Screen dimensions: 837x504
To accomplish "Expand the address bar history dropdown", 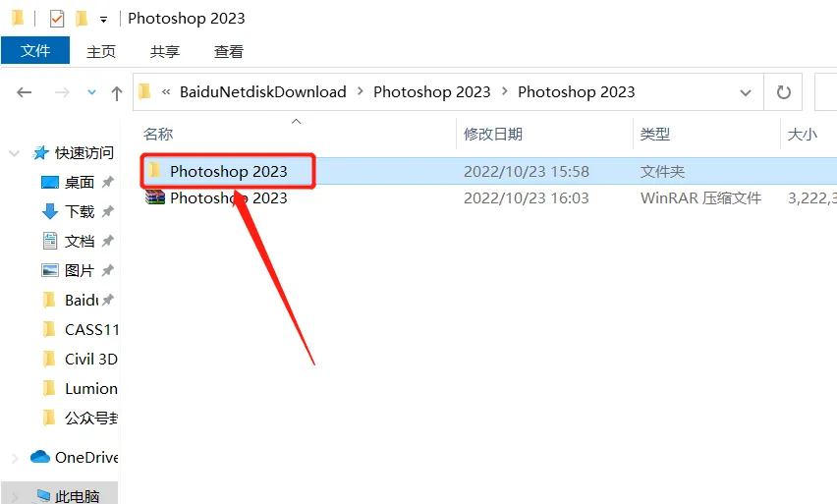I will tap(746, 92).
